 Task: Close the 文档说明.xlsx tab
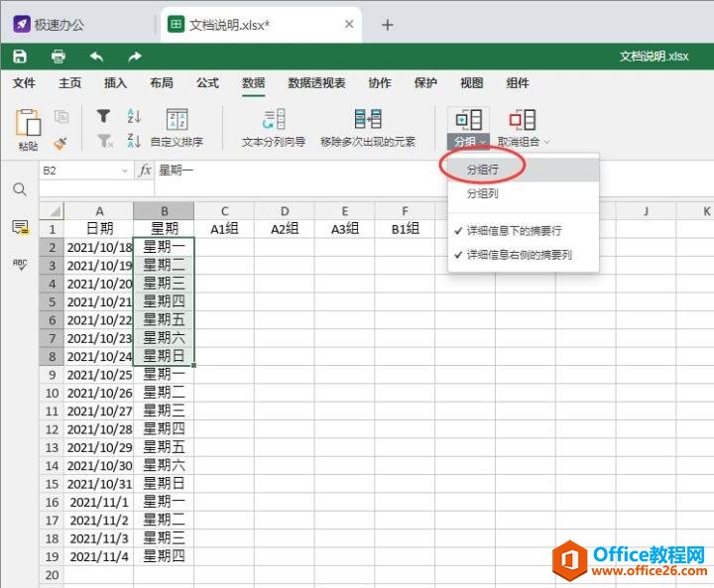tap(349, 24)
